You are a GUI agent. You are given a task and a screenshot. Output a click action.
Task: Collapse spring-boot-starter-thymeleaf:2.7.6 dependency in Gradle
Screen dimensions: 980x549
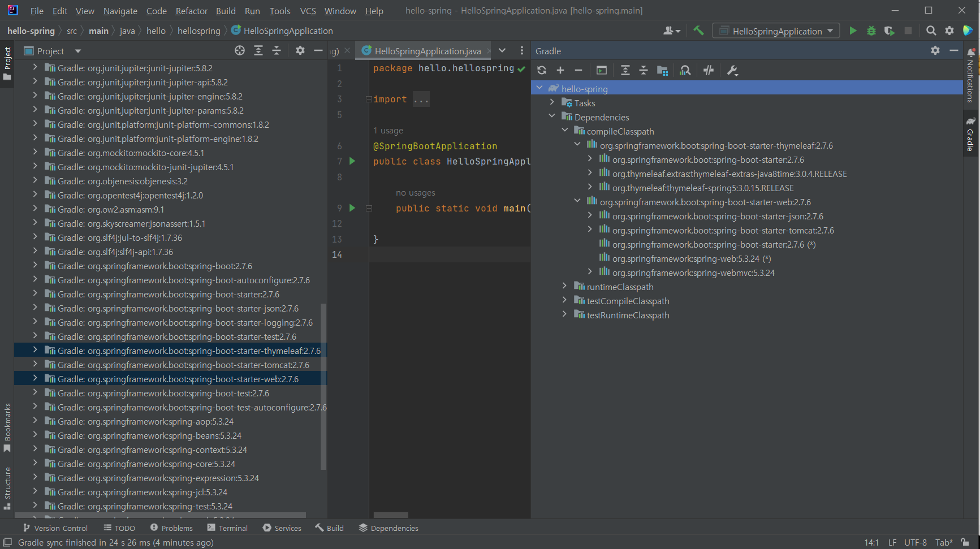pyautogui.click(x=577, y=145)
